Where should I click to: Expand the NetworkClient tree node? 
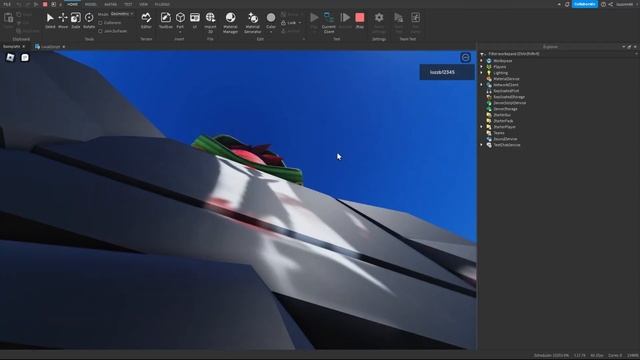click(x=482, y=85)
